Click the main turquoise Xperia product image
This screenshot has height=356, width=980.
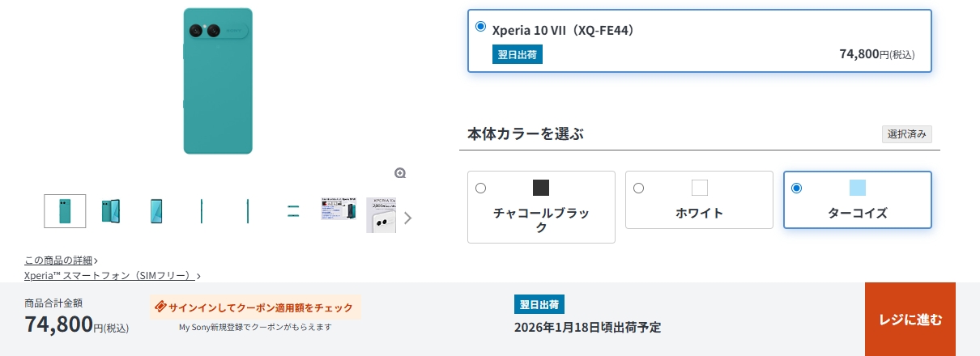pyautogui.click(x=218, y=81)
